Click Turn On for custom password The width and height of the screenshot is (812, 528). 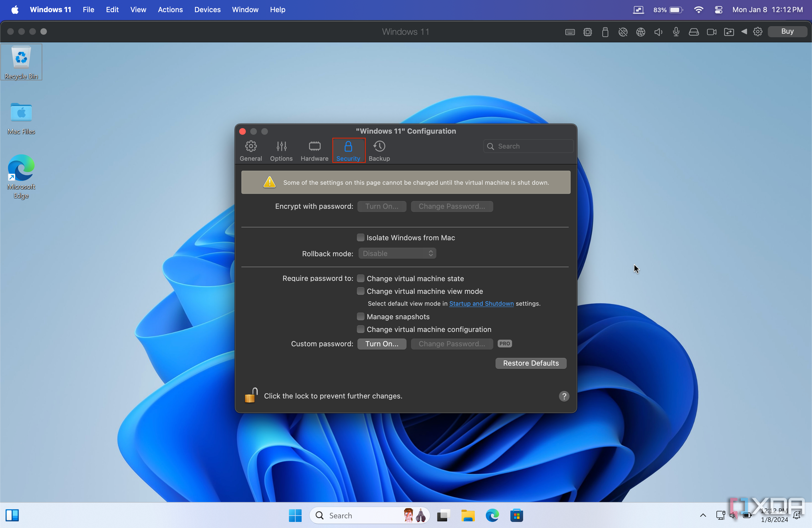point(381,343)
